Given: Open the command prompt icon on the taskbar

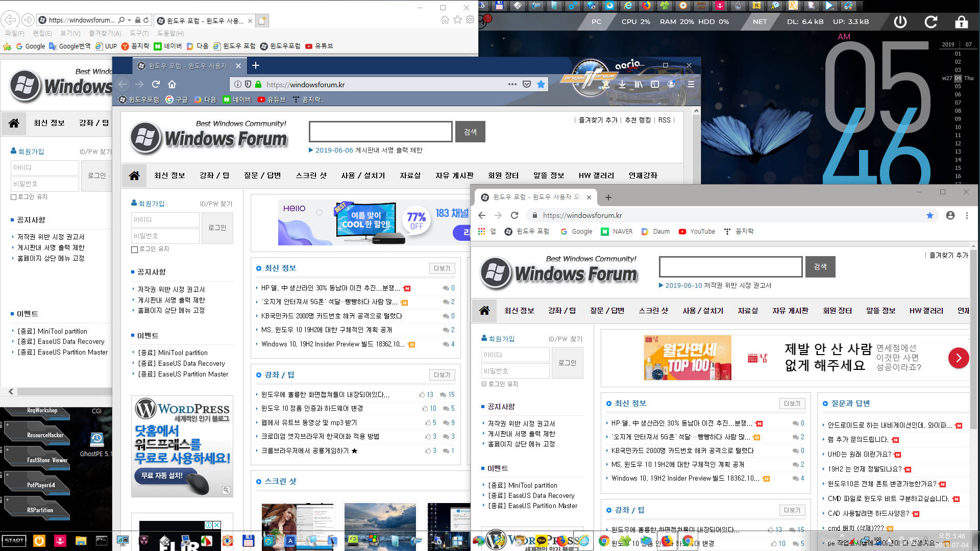Looking at the screenshot, I should [102, 540].
